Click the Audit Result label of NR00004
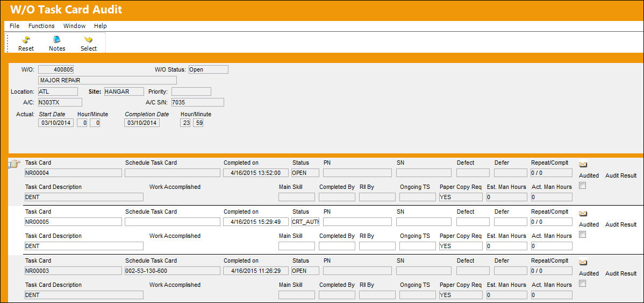 (620, 175)
